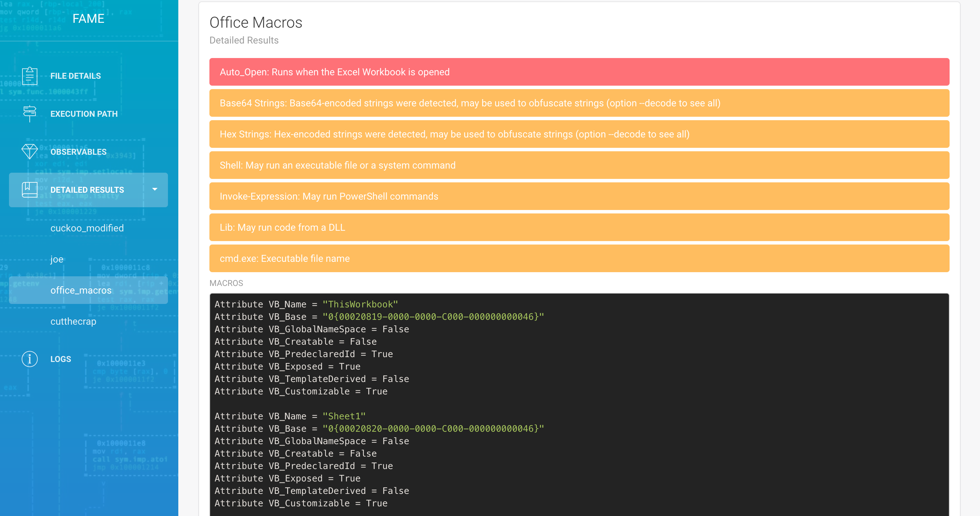Open the cutthecrap results entry
980x516 pixels.
click(x=73, y=321)
